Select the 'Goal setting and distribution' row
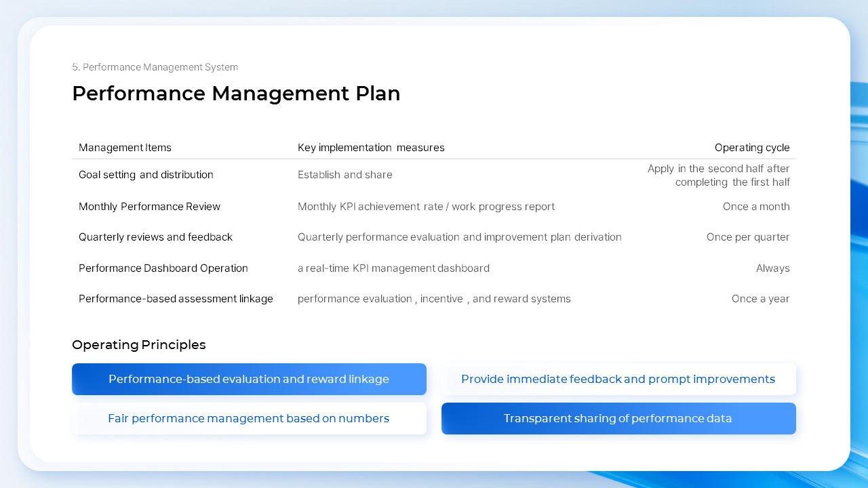 point(146,174)
